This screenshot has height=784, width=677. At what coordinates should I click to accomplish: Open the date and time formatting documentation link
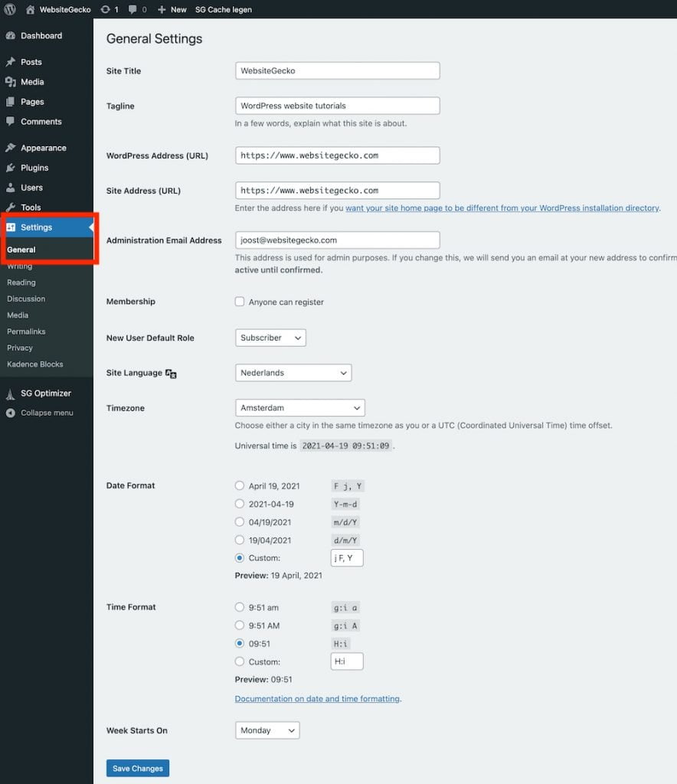point(316,698)
